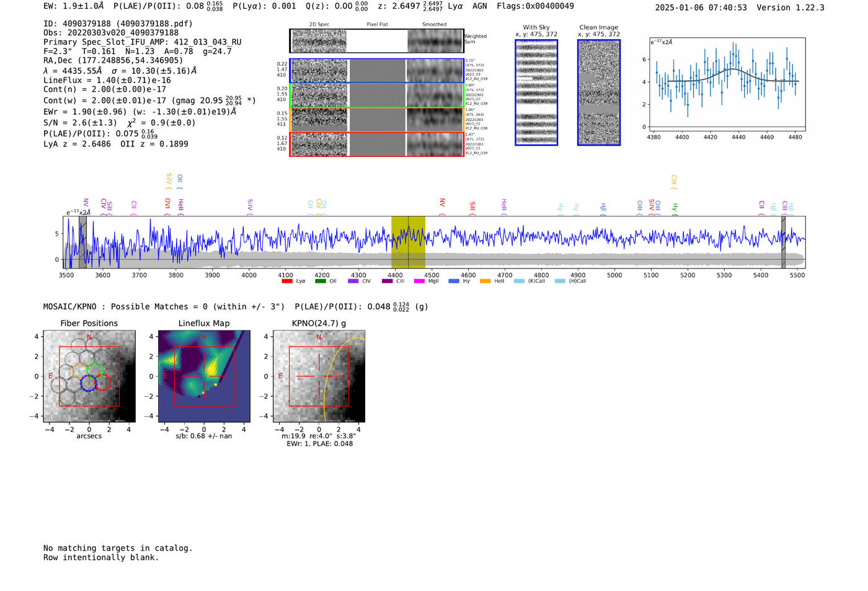Click the gray hatched band near 5460
The height and width of the screenshot is (591, 868).
(x=783, y=242)
